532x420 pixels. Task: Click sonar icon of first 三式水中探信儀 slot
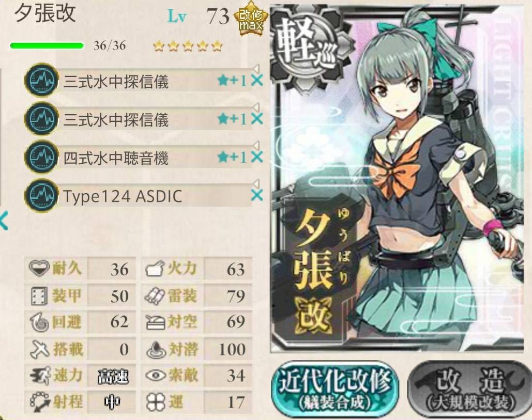41,81
